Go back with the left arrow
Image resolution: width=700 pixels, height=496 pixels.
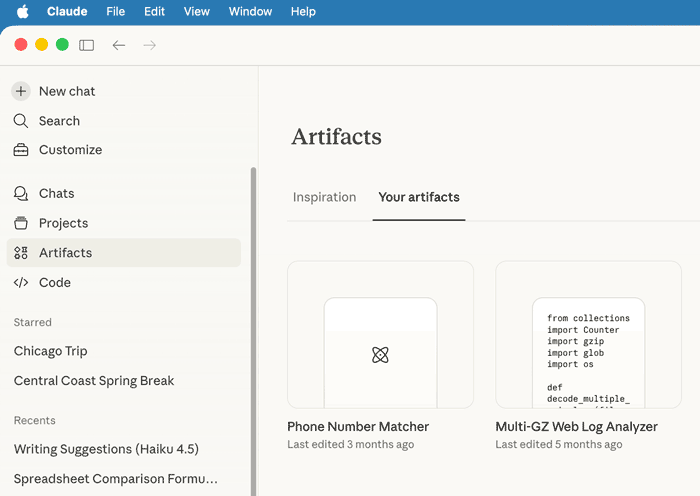tap(119, 45)
